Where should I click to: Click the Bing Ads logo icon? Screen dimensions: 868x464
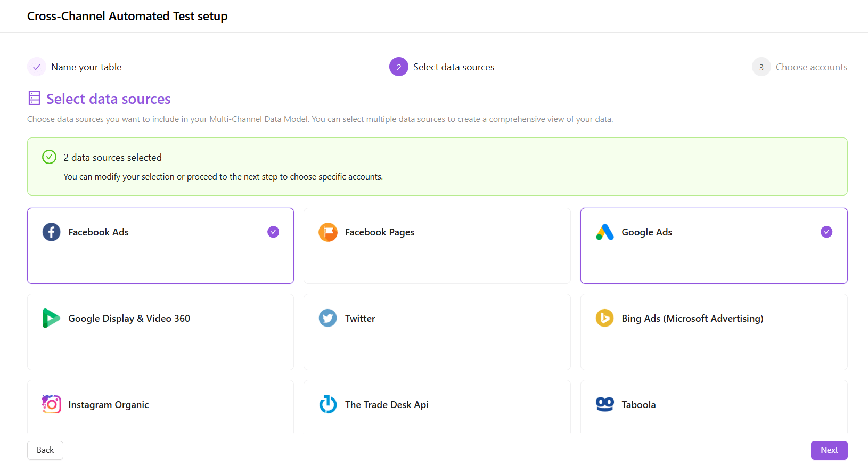pos(604,318)
